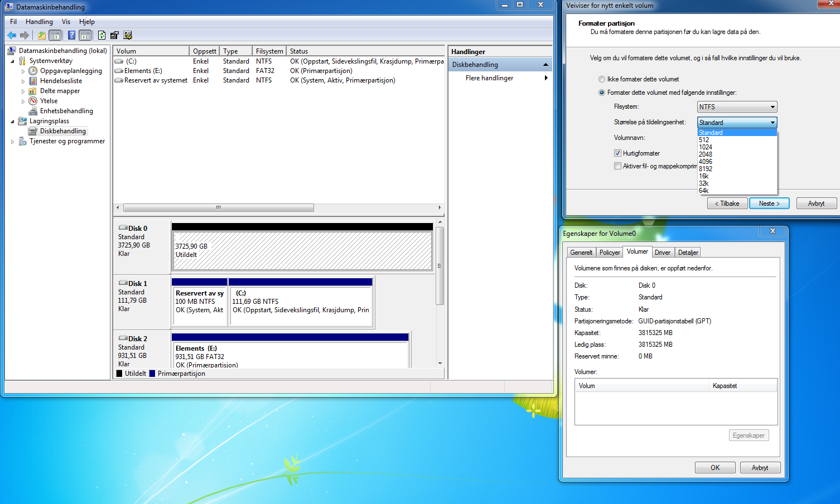Click drive icon beside Reservert av systemet
This screenshot has height=504, width=840.
(119, 80)
